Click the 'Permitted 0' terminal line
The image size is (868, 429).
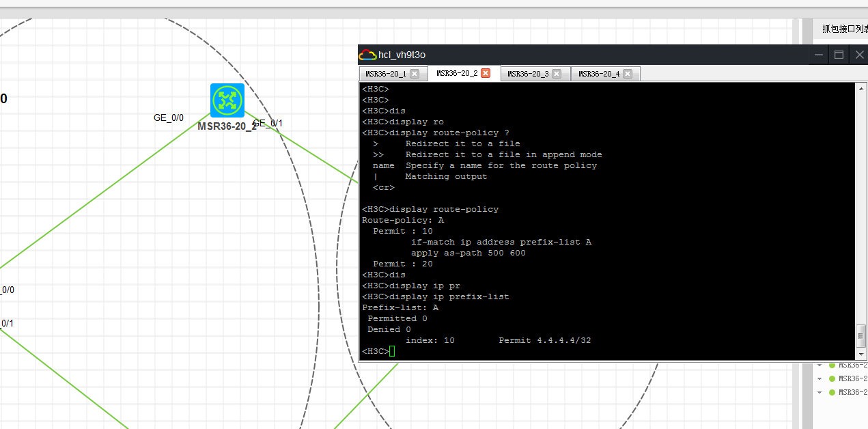(x=397, y=318)
